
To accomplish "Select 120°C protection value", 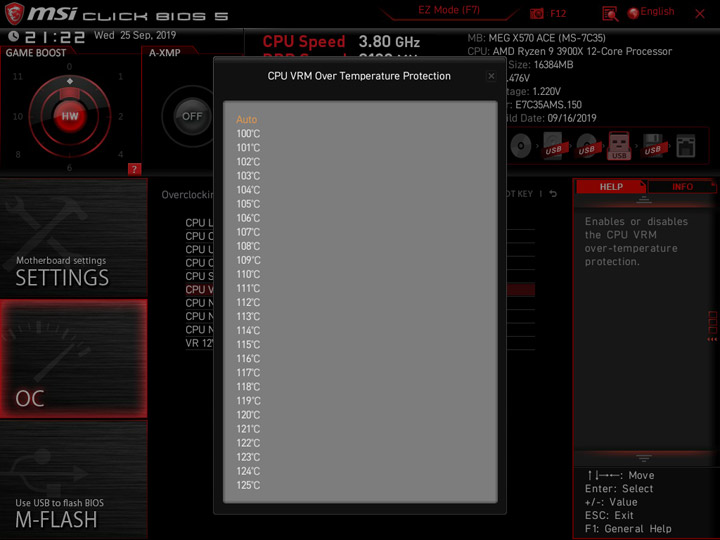I will [248, 415].
